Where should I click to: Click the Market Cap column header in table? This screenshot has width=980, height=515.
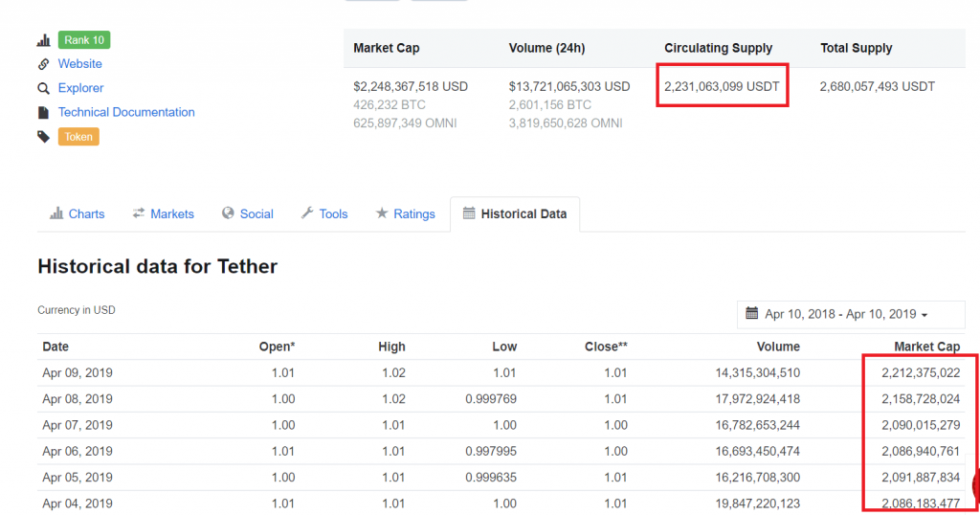pos(926,347)
